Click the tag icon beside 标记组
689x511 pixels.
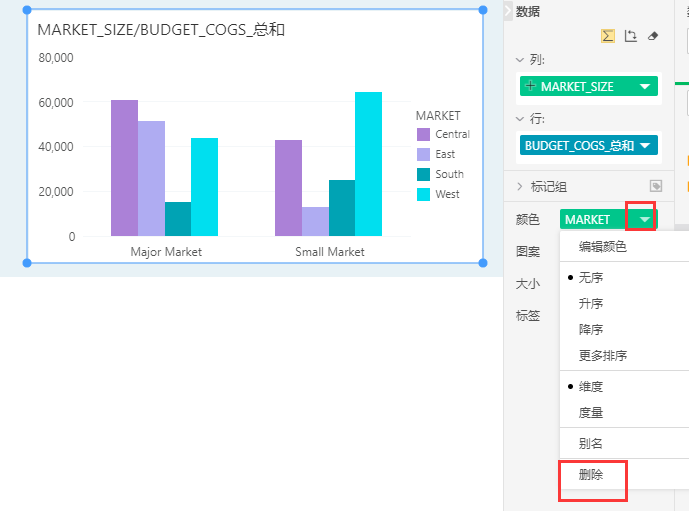click(656, 186)
